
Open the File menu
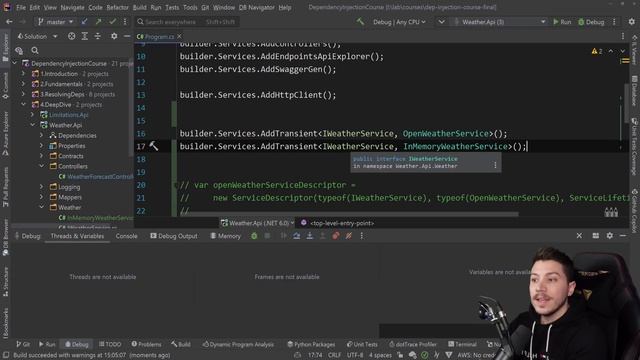21,7
